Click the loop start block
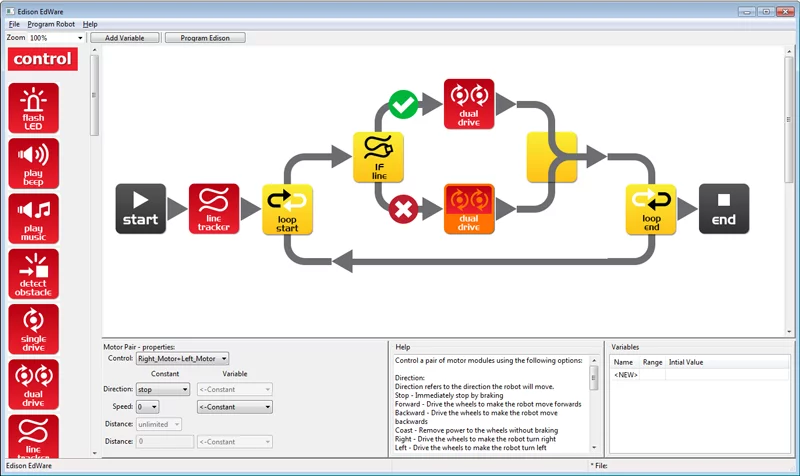Image resolution: width=800 pixels, height=476 pixels. point(287,209)
